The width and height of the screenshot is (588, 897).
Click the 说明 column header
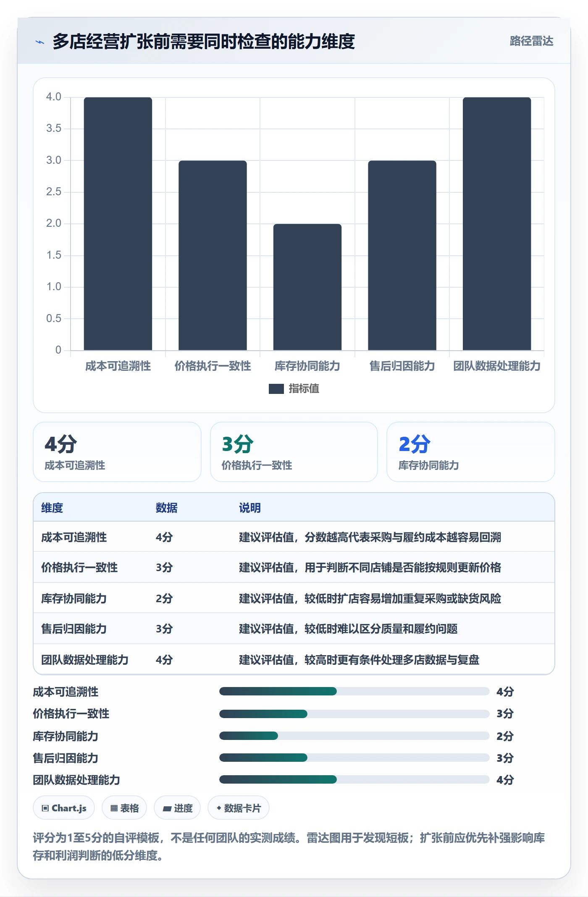[x=250, y=508]
